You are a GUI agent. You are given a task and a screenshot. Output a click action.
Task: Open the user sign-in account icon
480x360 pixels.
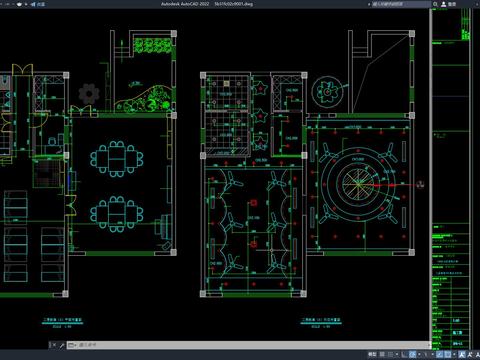click(x=444, y=4)
